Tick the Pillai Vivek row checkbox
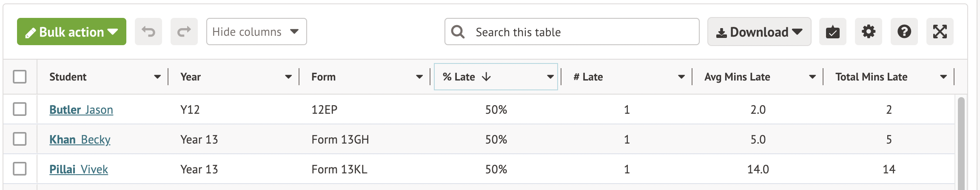The image size is (980, 190). (x=20, y=169)
